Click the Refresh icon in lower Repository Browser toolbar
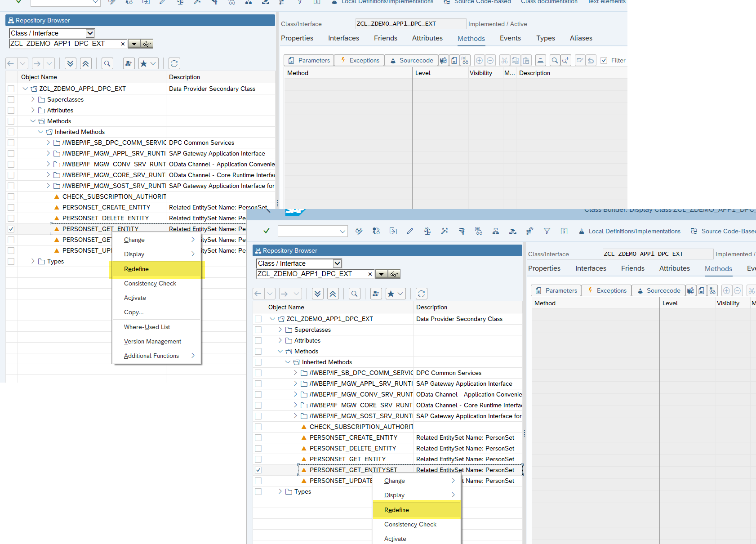Image resolution: width=756 pixels, height=544 pixels. point(422,294)
